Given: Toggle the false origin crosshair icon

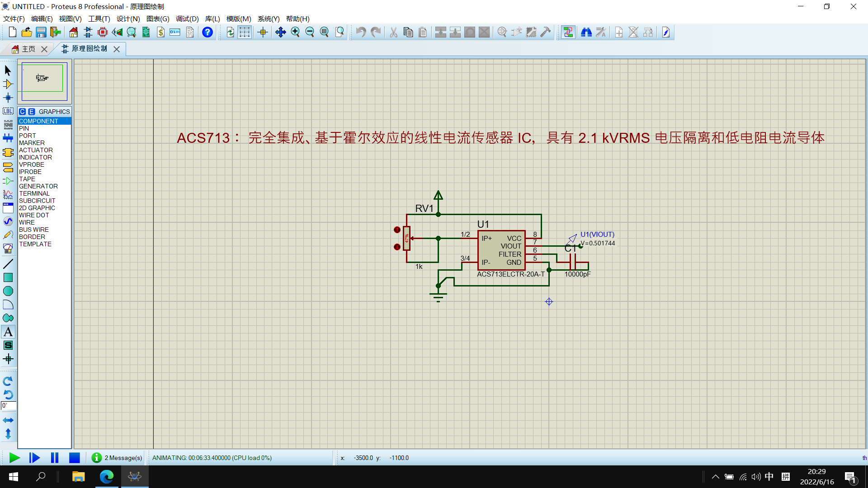Looking at the screenshot, I should pyautogui.click(x=263, y=32).
